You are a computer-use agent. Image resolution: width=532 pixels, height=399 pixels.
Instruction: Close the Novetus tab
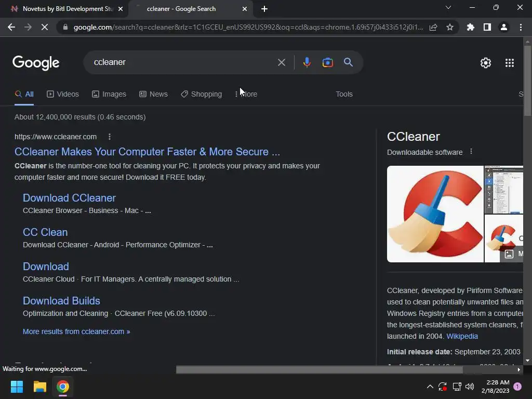[x=121, y=9]
